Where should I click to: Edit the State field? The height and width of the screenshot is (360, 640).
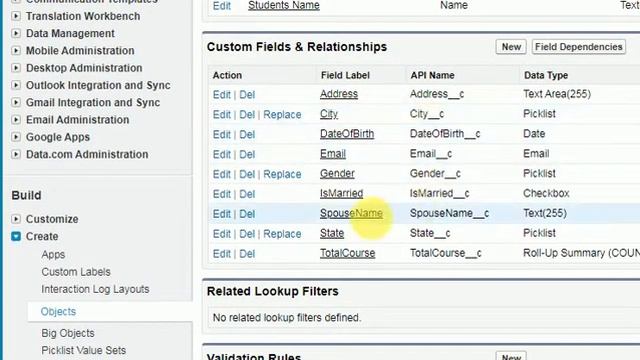(x=222, y=234)
